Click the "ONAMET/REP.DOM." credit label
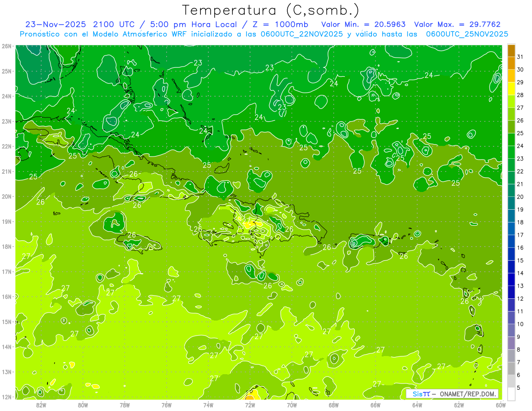The image size is (532, 411). point(468,394)
